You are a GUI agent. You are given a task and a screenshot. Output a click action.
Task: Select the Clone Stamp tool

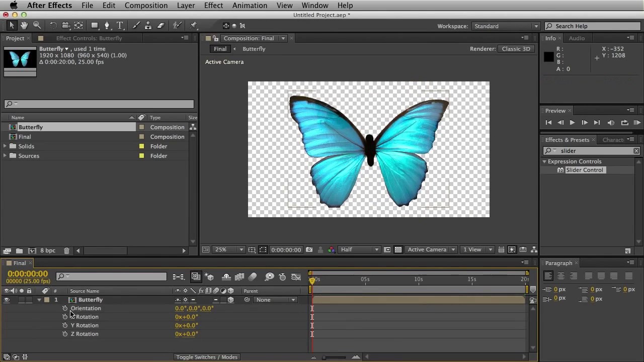(148, 25)
